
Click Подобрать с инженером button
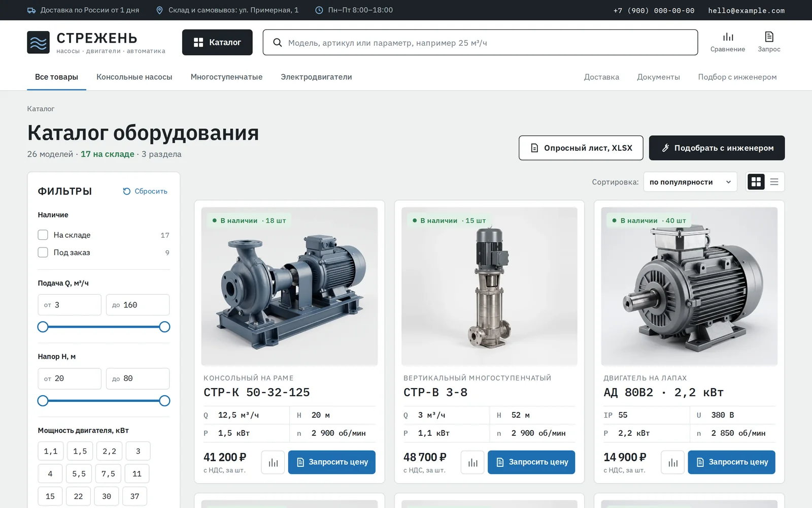[717, 148]
